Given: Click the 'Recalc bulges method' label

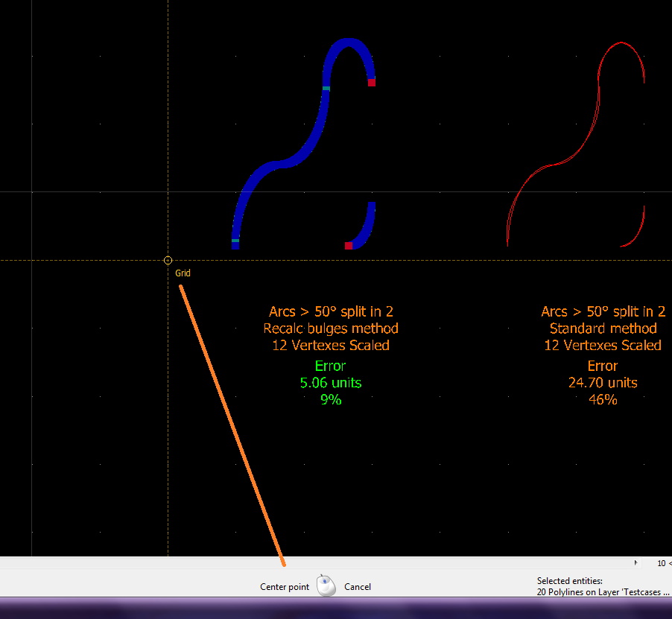Looking at the screenshot, I should click(331, 328).
